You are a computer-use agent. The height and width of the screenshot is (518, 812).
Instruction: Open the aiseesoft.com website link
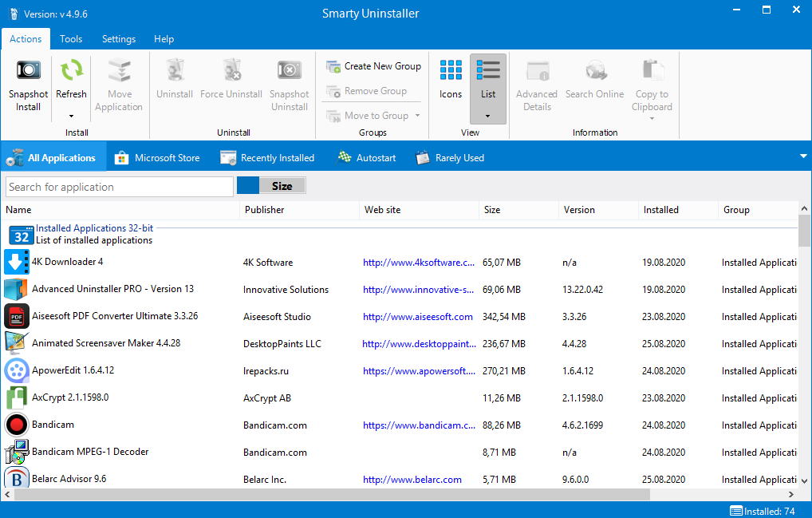pos(417,317)
